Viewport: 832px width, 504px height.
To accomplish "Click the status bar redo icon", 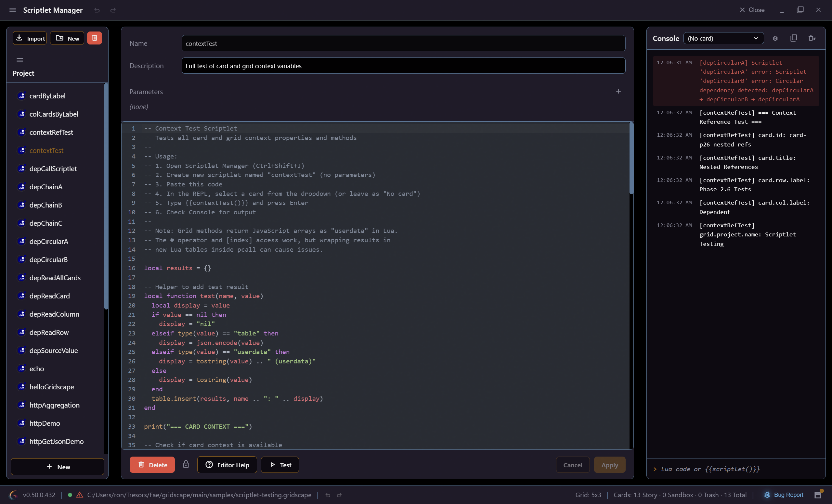I will (339, 495).
